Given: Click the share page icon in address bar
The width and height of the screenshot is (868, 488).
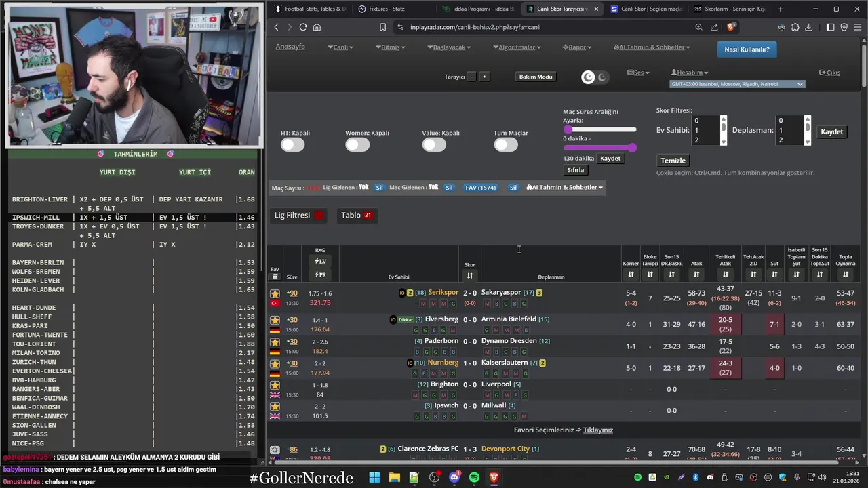Looking at the screenshot, I should (x=714, y=27).
